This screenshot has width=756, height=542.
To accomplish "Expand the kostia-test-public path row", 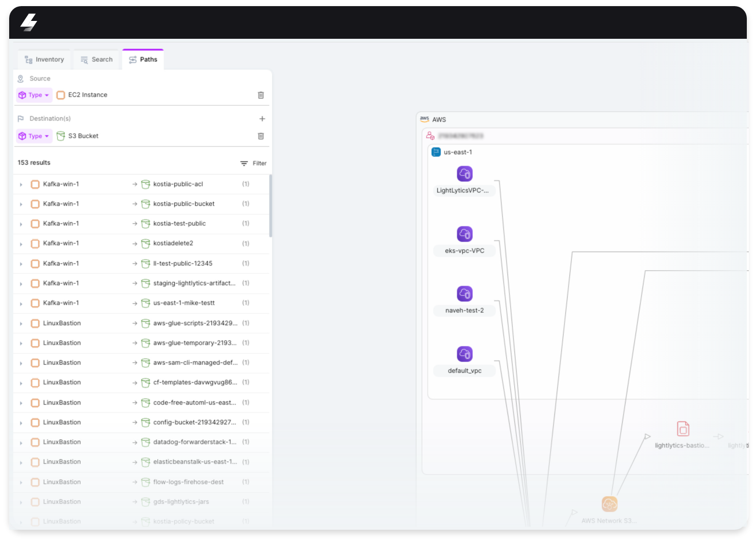I will click(x=21, y=224).
